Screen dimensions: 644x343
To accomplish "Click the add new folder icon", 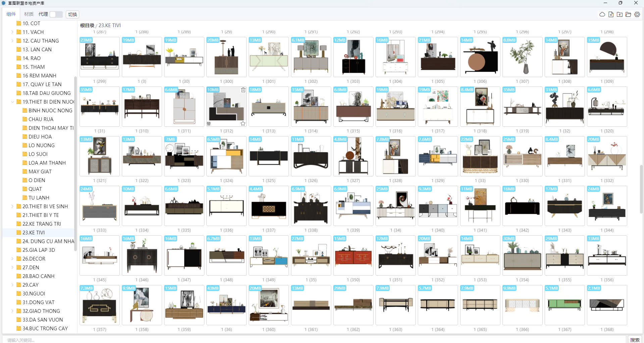I will (x=620, y=14).
